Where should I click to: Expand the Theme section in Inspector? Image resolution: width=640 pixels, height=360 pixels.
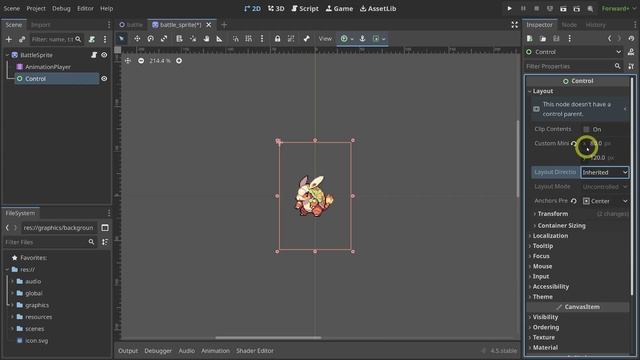click(542, 297)
